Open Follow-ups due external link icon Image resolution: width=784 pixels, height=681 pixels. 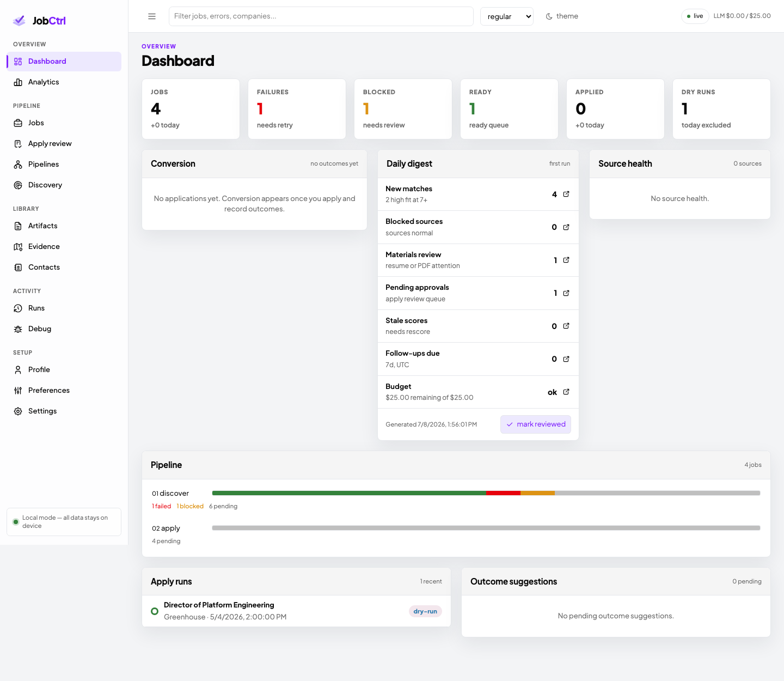(566, 359)
